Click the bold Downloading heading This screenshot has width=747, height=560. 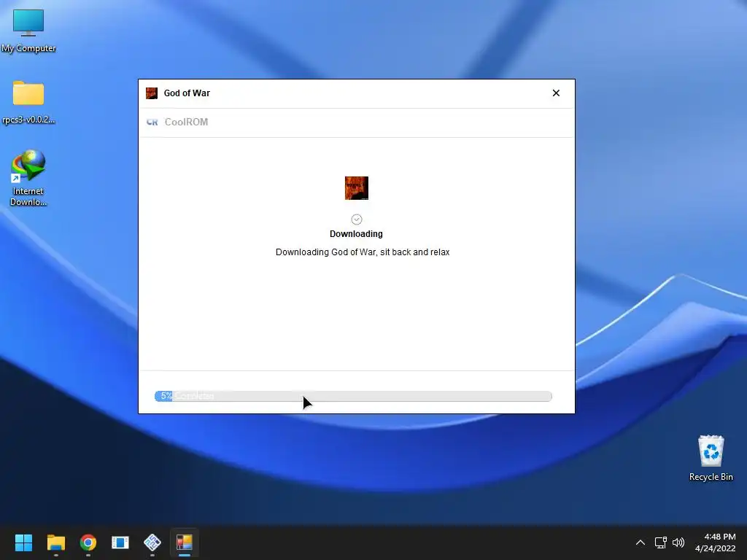coord(356,234)
